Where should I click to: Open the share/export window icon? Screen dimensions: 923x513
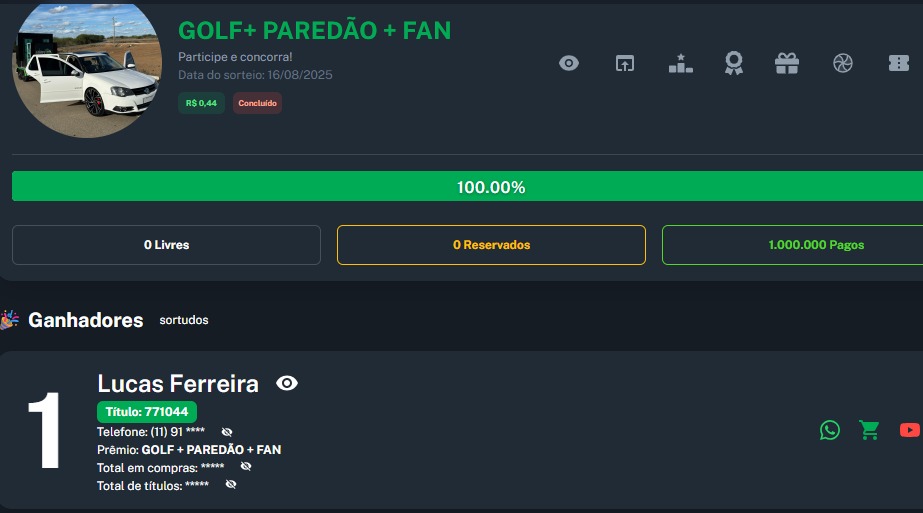[x=624, y=63]
